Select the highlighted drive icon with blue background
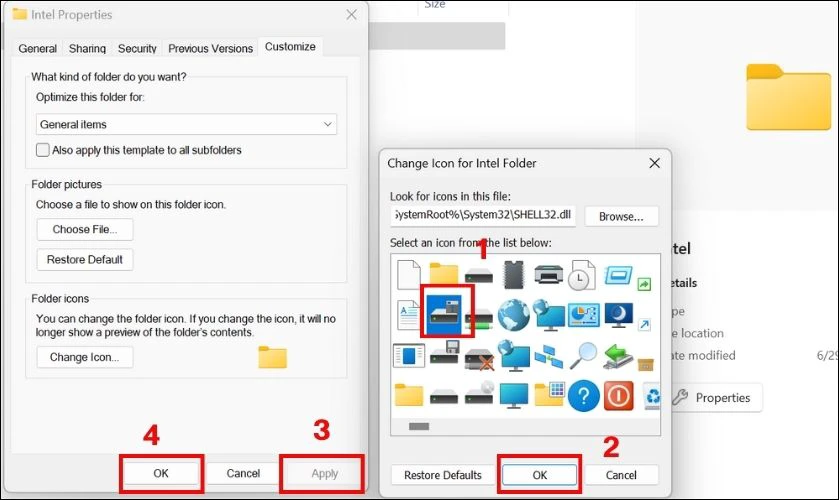840x500 pixels. pyautogui.click(x=444, y=314)
